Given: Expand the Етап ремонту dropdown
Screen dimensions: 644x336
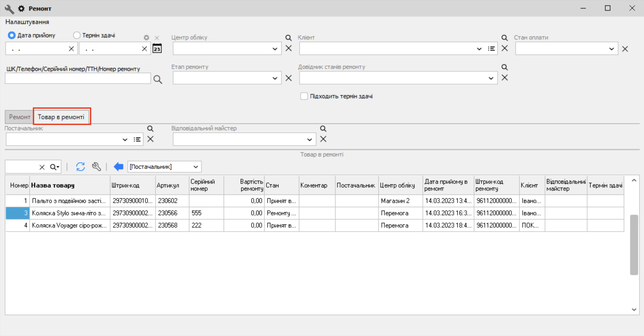Looking at the screenshot, I should [x=275, y=78].
